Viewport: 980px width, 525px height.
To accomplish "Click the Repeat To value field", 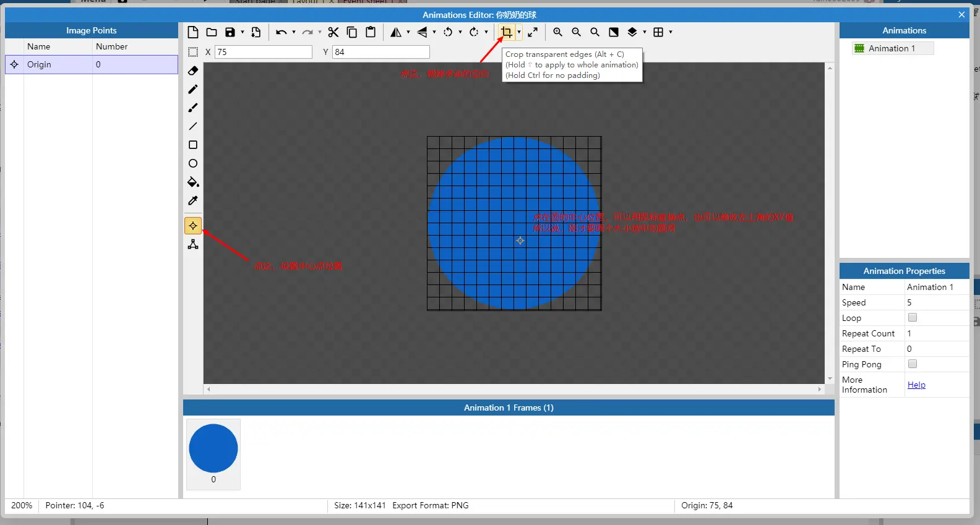I will pos(937,349).
